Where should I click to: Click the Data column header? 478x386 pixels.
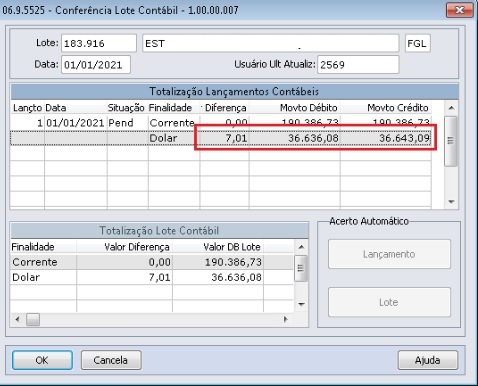click(x=56, y=108)
